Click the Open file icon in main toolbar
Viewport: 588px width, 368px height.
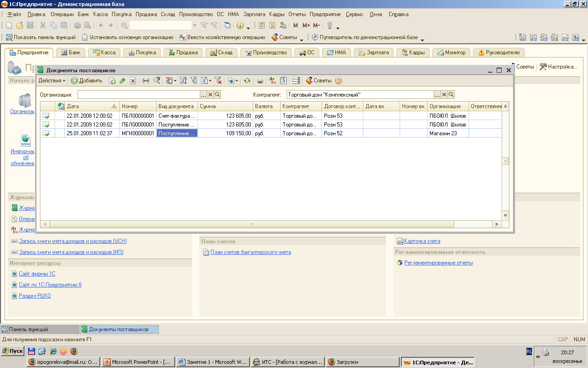click(x=20, y=25)
